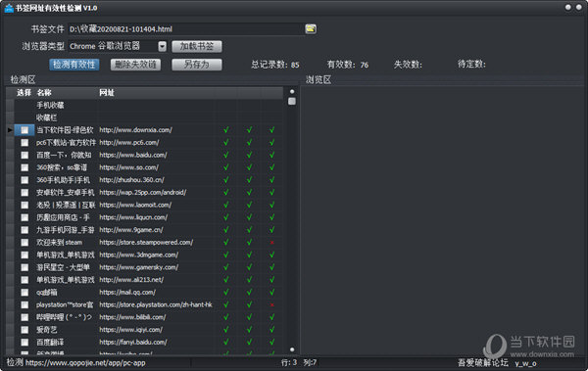Click red X mark in steam row
The height and width of the screenshot is (371, 588).
point(271,243)
